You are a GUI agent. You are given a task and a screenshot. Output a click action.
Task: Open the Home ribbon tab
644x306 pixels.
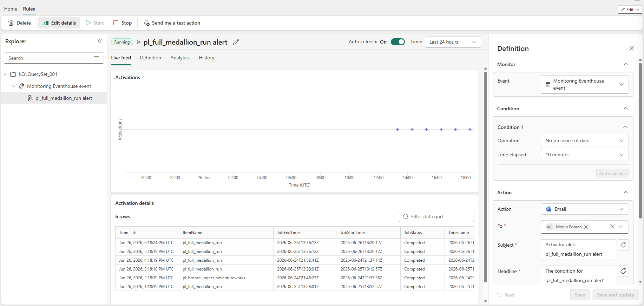click(x=11, y=9)
